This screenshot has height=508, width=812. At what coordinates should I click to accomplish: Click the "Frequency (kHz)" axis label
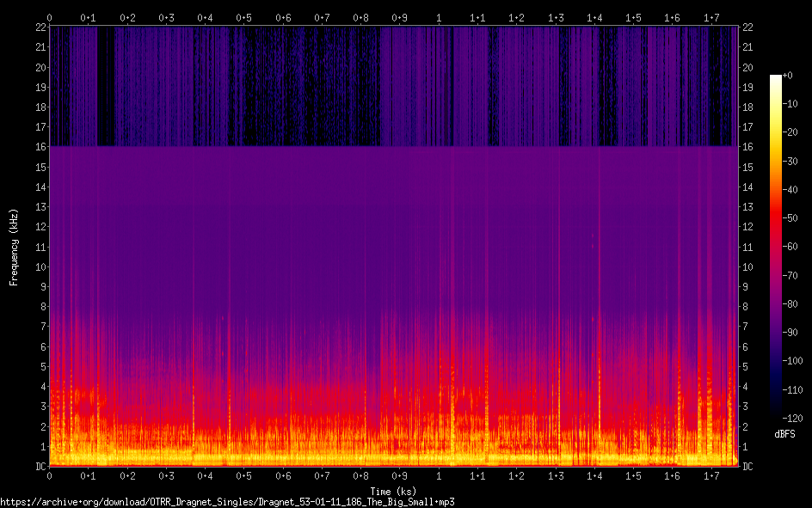[x=14, y=247]
